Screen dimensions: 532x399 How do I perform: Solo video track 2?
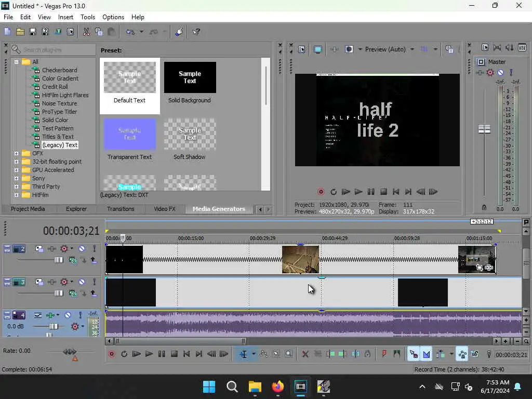click(x=95, y=249)
